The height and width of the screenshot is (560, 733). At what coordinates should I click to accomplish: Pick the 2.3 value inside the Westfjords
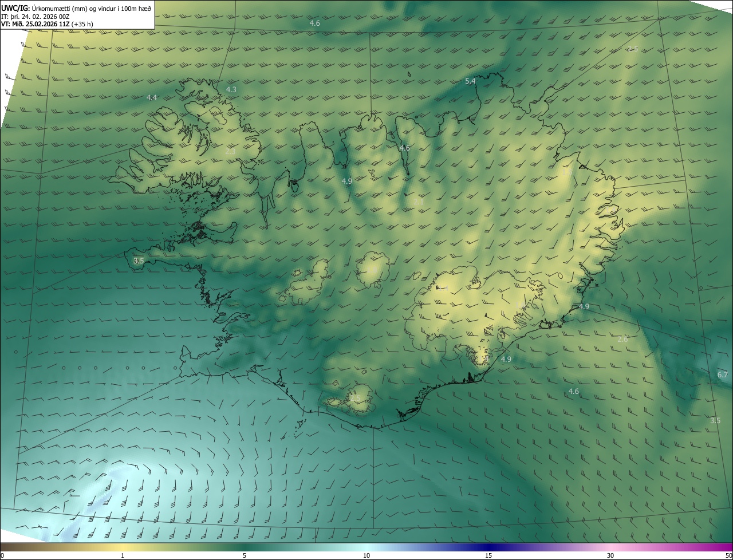[230, 152]
